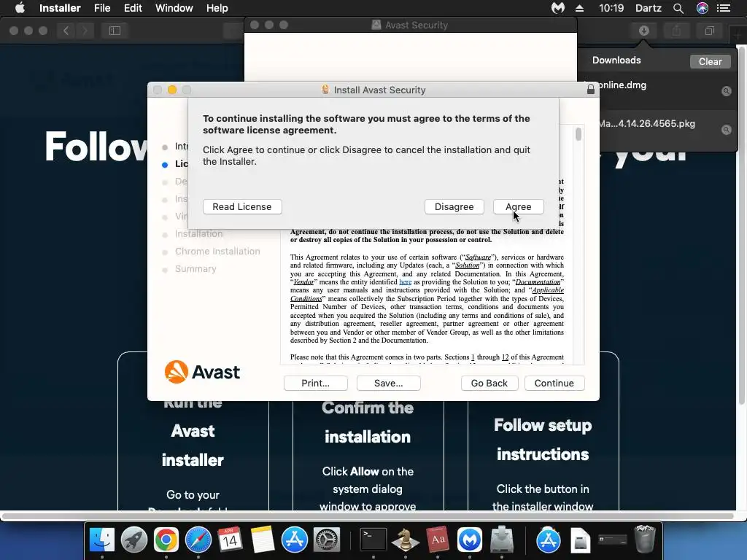
Task: Click the disk image file in Dock
Action: click(580, 540)
